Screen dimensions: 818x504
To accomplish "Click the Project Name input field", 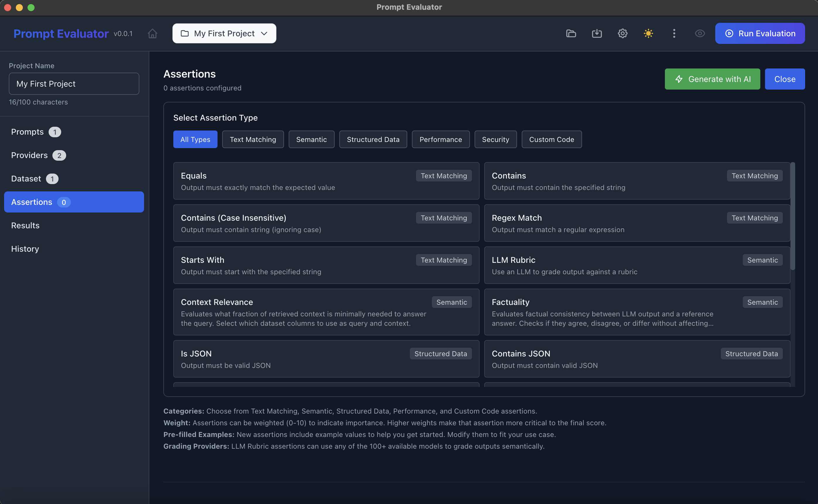I will (74, 83).
